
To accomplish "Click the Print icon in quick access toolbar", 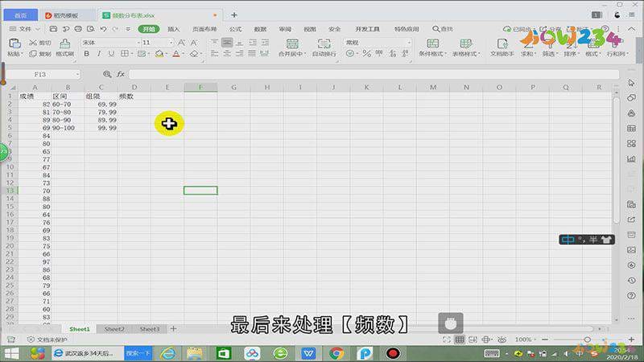I will point(78,29).
